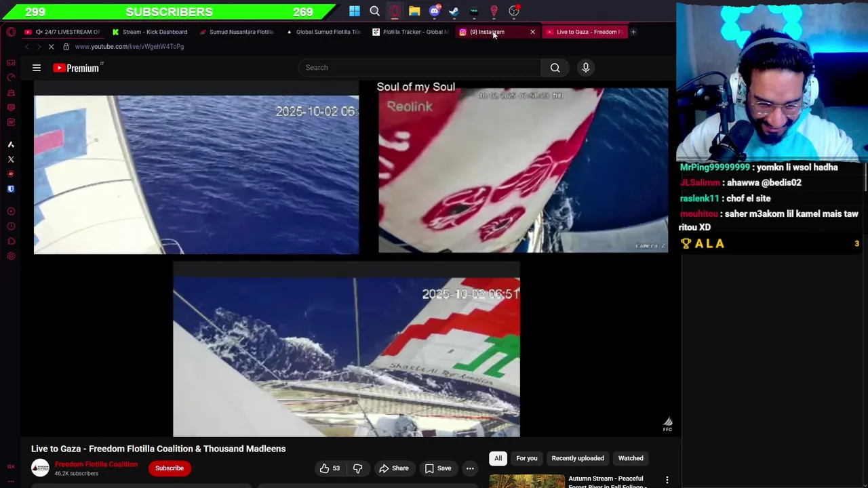The width and height of the screenshot is (868, 488).
Task: Open Discord from taskbar
Action: (435, 11)
